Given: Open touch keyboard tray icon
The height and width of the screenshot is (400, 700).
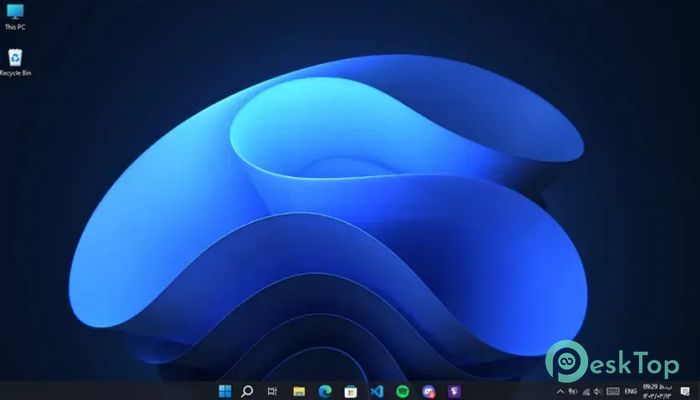Looking at the screenshot, I should [613, 392].
